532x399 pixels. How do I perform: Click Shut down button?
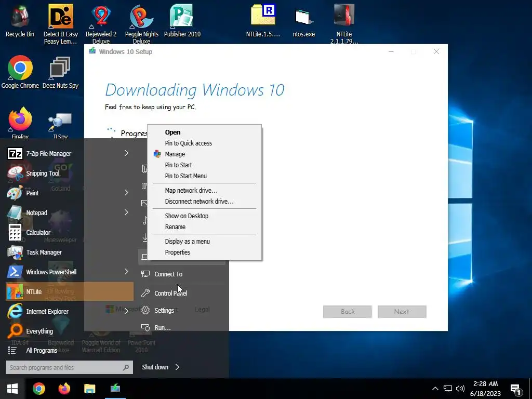pos(155,367)
